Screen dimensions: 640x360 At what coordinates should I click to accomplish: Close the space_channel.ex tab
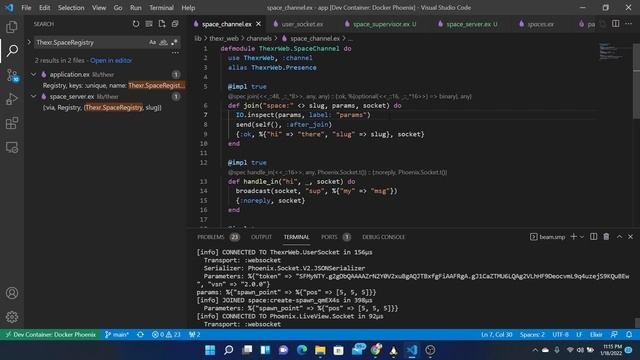[258, 24]
